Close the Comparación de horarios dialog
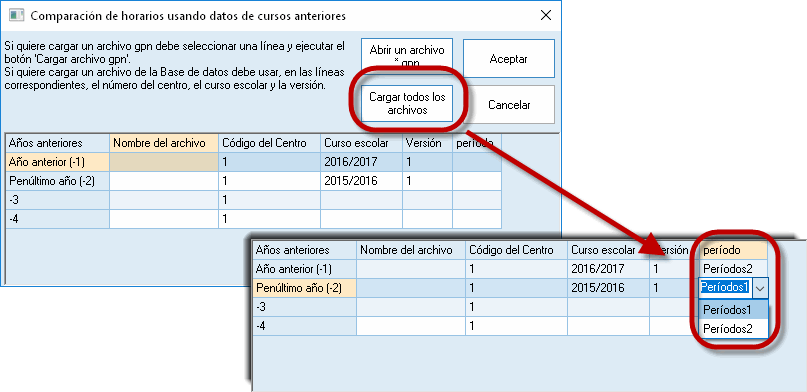807x392 pixels. [x=546, y=15]
